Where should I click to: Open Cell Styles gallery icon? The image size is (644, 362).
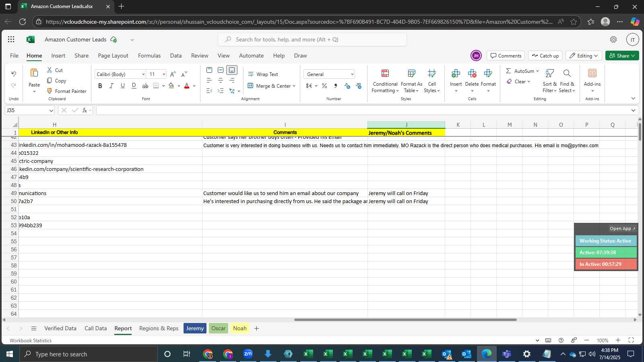[432, 73]
